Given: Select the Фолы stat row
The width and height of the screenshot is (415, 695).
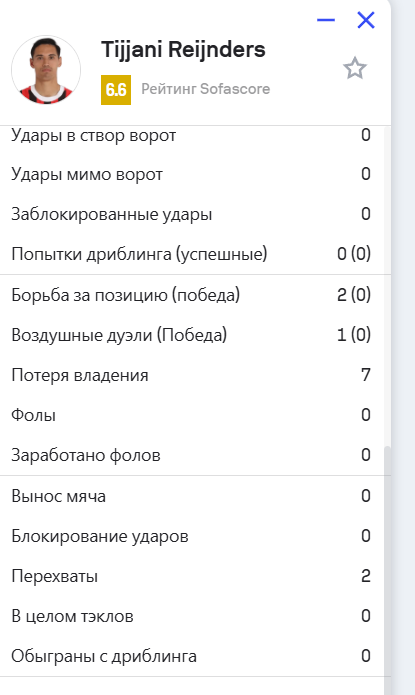Looking at the screenshot, I should (x=191, y=415).
